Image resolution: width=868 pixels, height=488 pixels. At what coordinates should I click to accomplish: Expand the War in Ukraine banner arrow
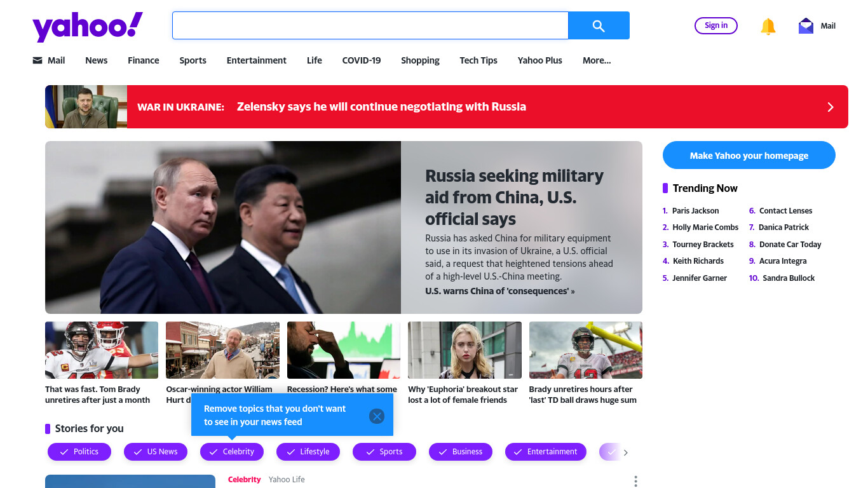point(831,107)
